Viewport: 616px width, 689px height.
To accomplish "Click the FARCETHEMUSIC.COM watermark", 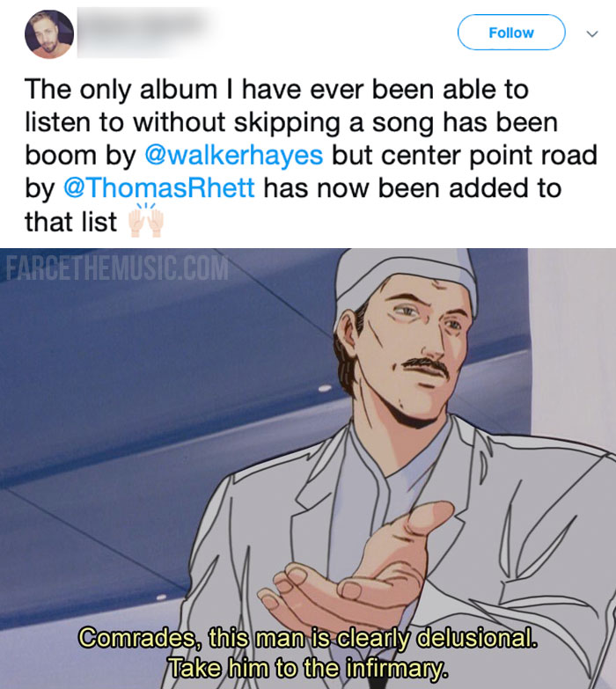I will tap(117, 268).
